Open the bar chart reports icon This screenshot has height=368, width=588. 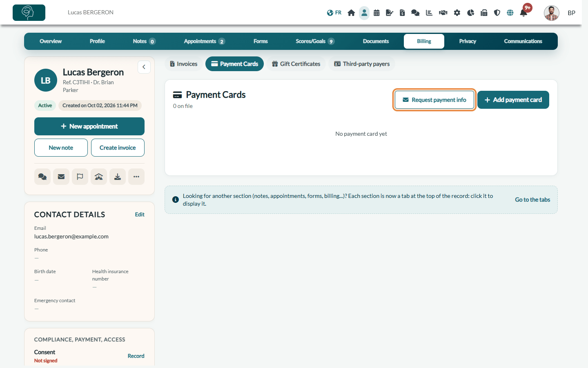429,13
